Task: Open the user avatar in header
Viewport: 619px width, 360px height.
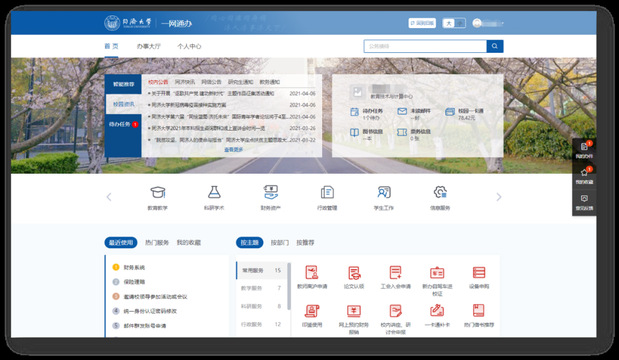Action: tap(477, 23)
